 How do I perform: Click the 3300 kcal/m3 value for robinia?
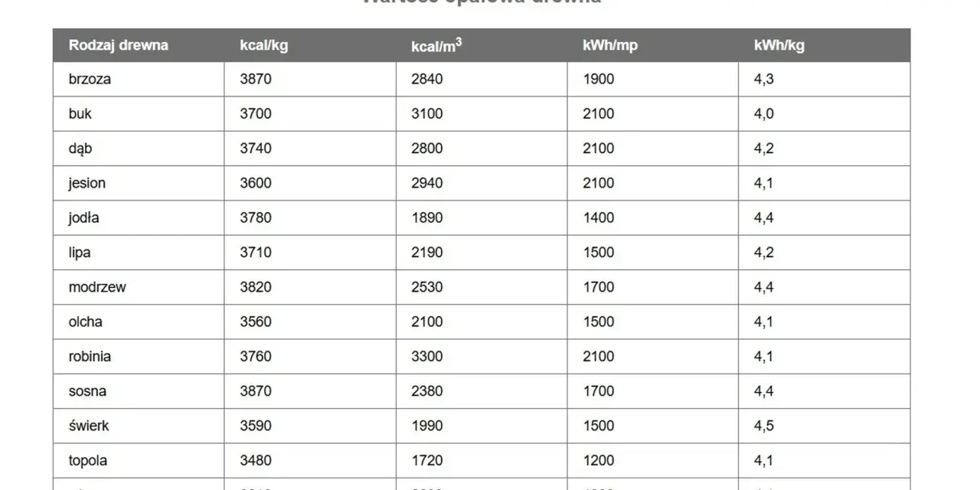pos(427,357)
